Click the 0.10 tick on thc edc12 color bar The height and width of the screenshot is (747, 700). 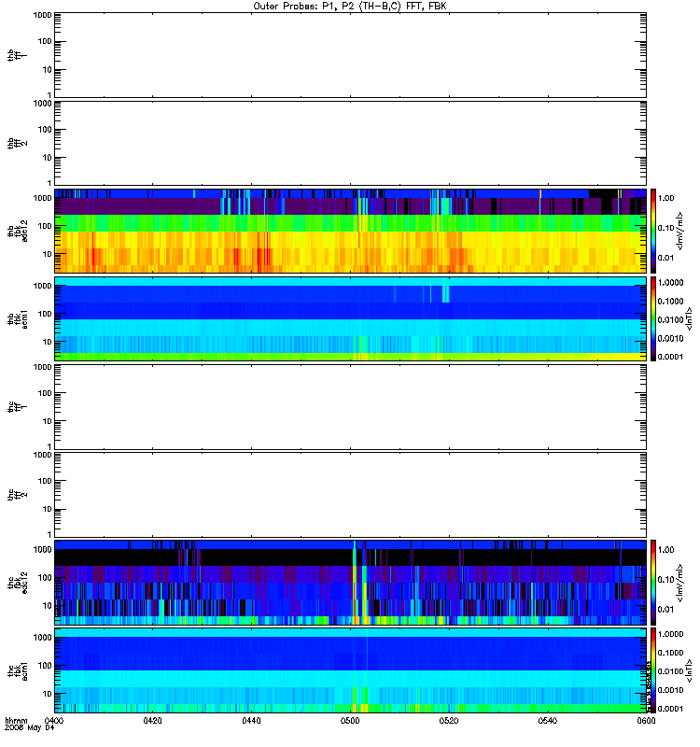point(665,580)
